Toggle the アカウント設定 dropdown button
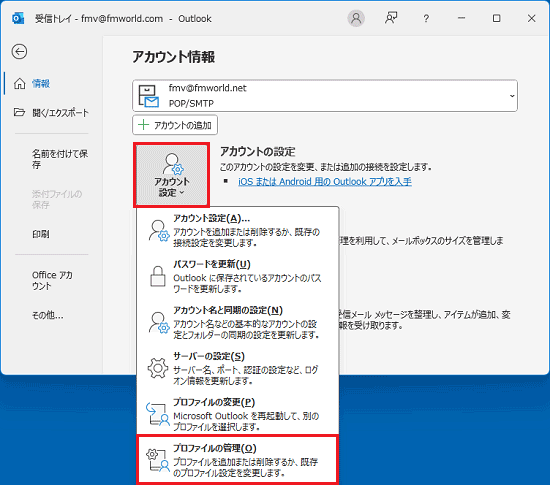Screen dimensions: 550x485 pyautogui.click(x=172, y=175)
